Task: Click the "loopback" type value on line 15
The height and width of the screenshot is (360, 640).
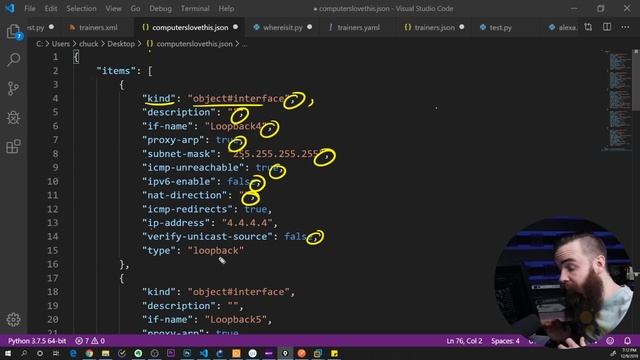Action: click(216, 251)
